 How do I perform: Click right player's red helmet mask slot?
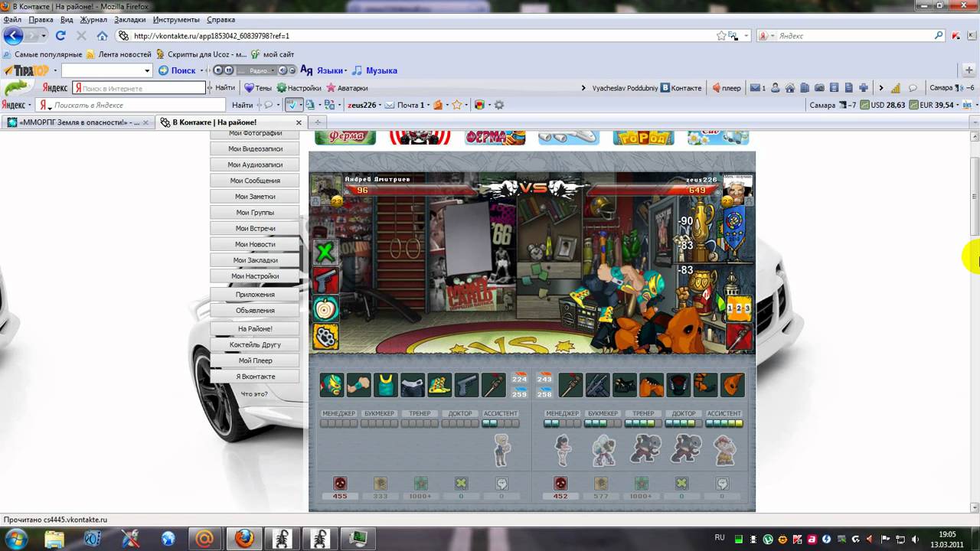(x=678, y=385)
